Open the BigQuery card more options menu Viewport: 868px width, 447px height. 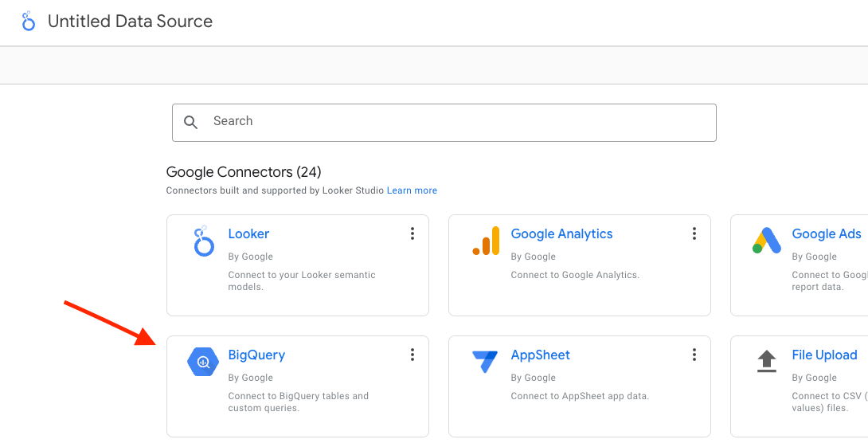tap(412, 355)
